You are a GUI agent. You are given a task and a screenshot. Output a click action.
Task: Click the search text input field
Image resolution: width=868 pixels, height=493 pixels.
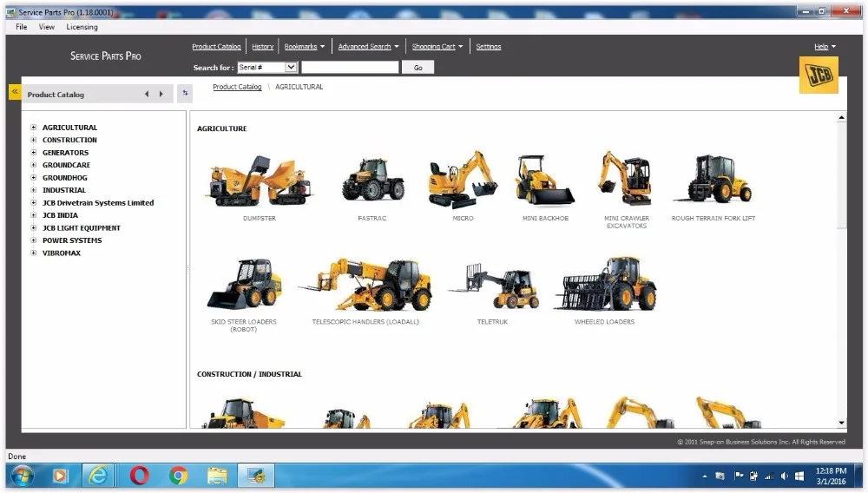(350, 67)
